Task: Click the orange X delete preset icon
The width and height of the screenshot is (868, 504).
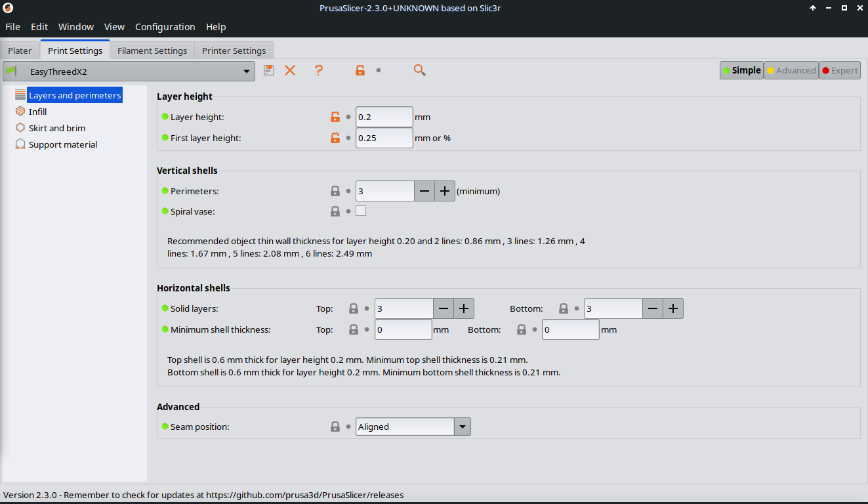Action: 290,70
